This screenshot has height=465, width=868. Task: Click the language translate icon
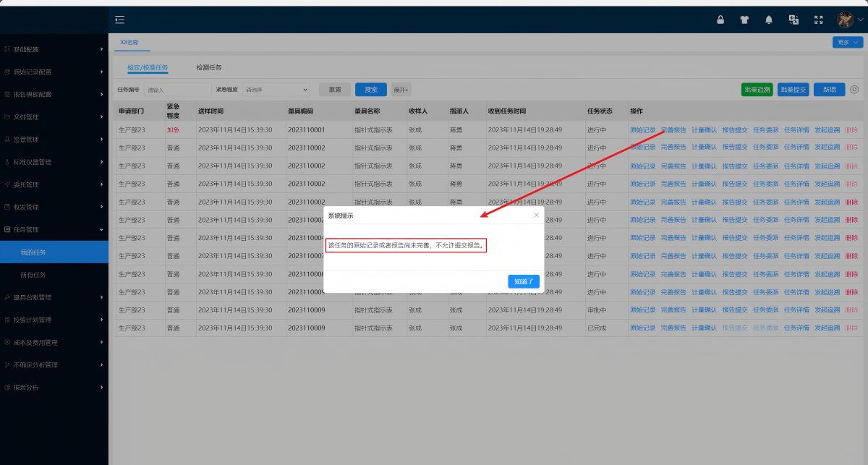793,20
